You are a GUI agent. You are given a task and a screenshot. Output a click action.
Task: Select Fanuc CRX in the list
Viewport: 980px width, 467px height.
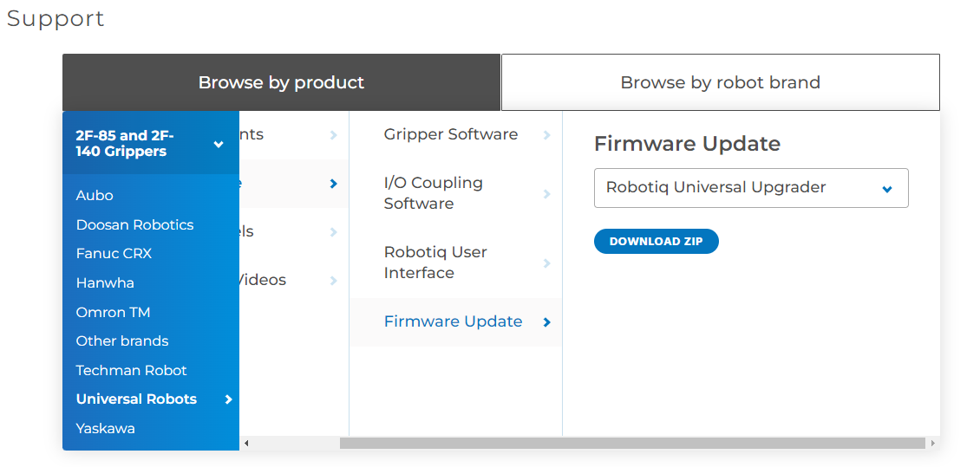coord(114,254)
